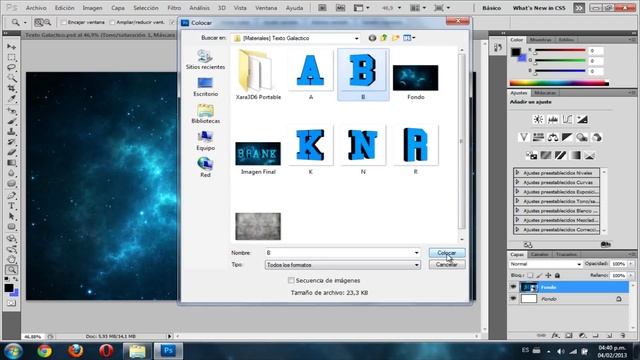The image size is (640, 360).
Task: Add an Exposure adjustment
Action: click(582, 119)
